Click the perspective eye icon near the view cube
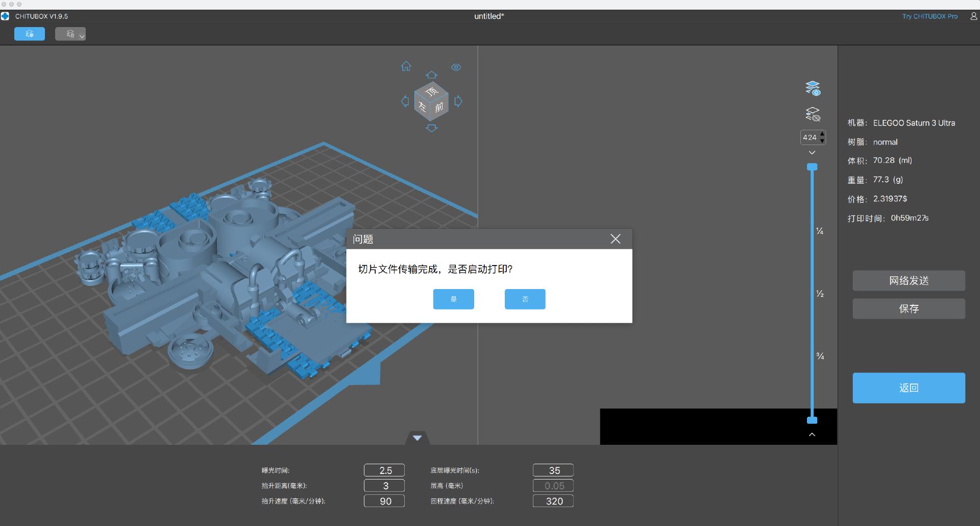This screenshot has height=526, width=980. pyautogui.click(x=456, y=67)
